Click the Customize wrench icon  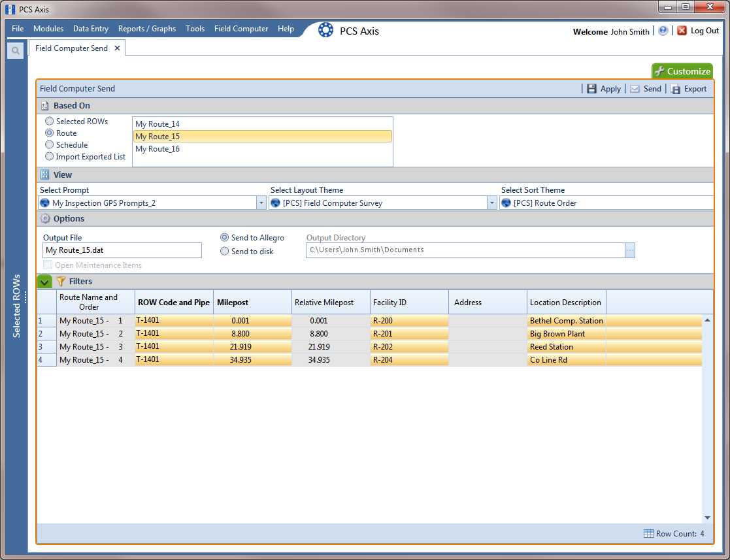pyautogui.click(x=659, y=71)
